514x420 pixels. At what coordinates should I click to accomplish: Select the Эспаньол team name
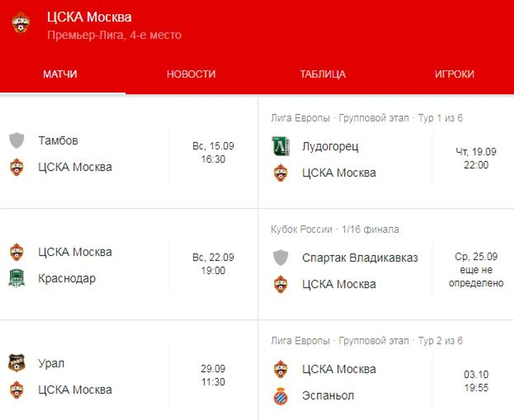tap(328, 396)
